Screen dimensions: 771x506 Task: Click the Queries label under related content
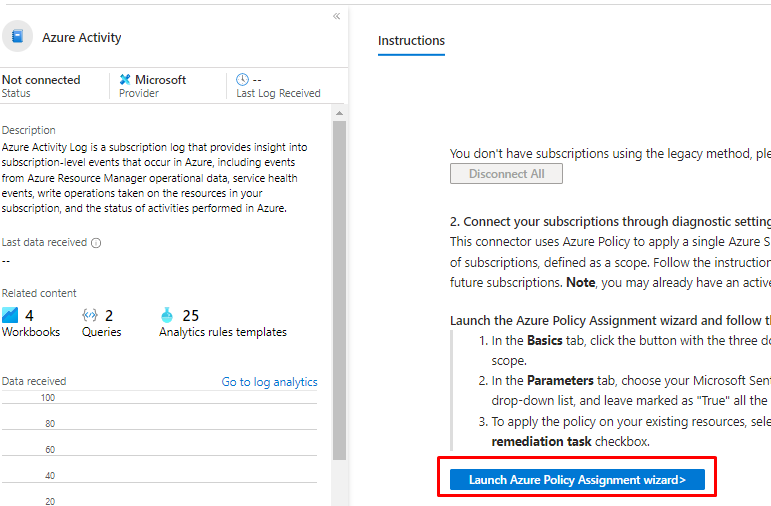pos(101,332)
